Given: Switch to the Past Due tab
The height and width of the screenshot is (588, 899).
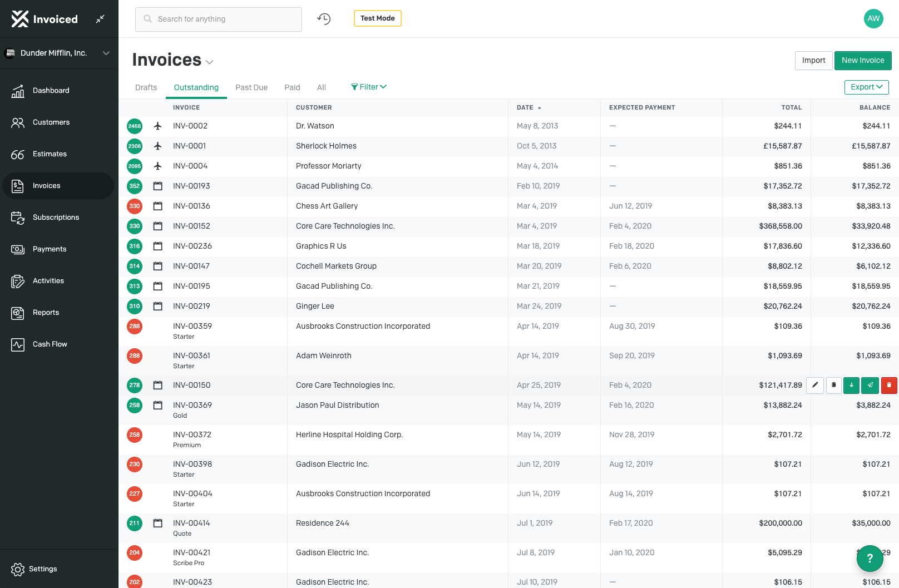Looking at the screenshot, I should click(x=251, y=87).
